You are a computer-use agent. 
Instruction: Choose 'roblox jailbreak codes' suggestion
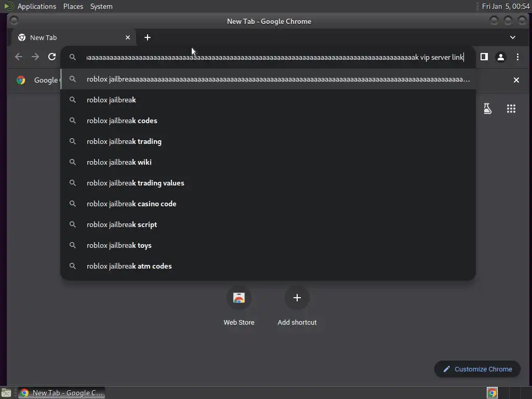coord(269,121)
